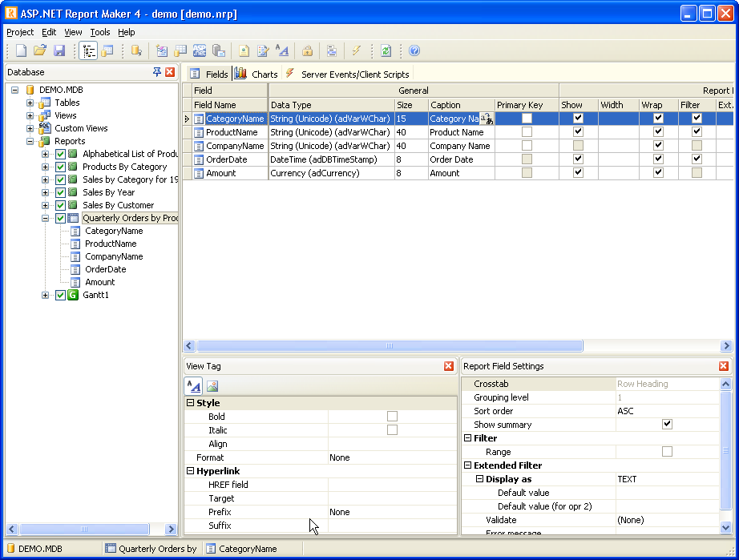This screenshot has height=560, width=739.
Task: Click the green refresh page icon
Action: (x=386, y=50)
